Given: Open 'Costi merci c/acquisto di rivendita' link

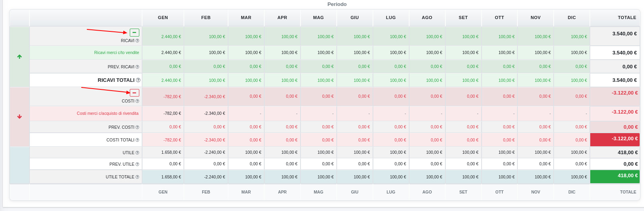Looking at the screenshot, I should tap(107, 113).
